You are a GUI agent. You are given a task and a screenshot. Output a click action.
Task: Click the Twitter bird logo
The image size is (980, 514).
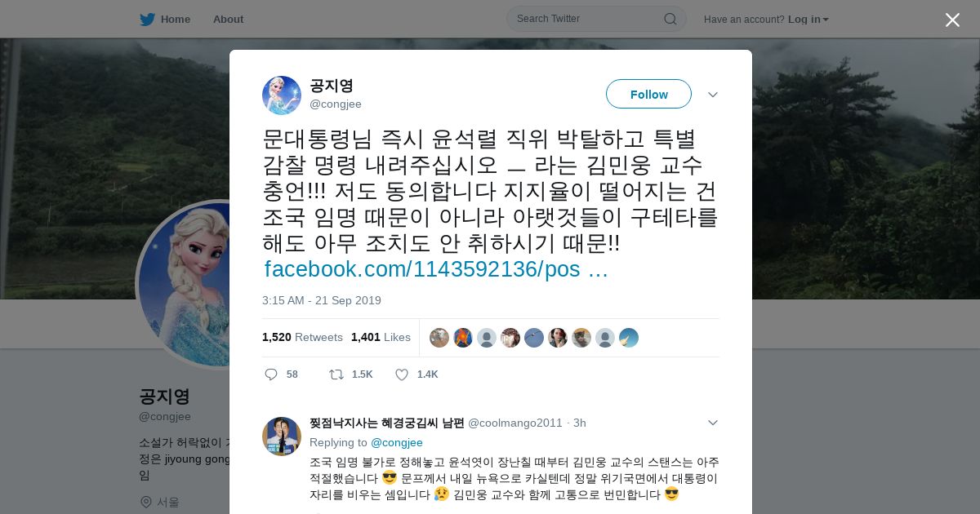[x=147, y=20]
